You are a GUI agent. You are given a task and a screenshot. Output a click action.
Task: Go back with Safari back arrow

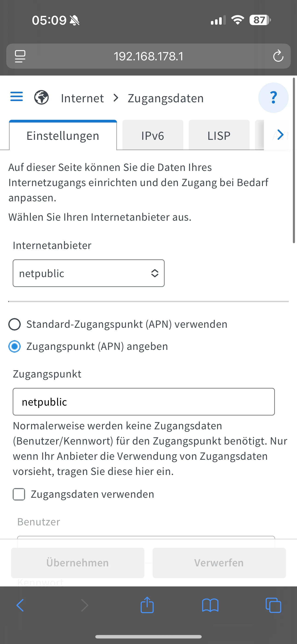pyautogui.click(x=20, y=605)
